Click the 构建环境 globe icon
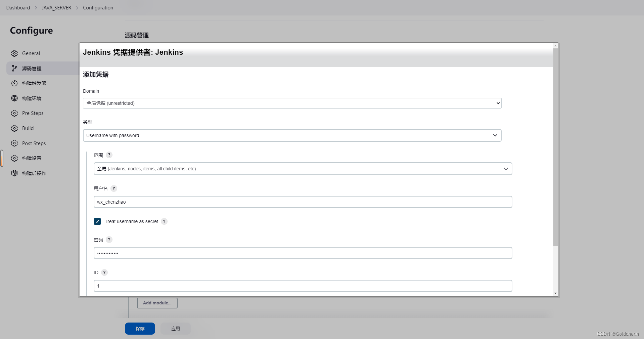The image size is (644, 339). (14, 98)
